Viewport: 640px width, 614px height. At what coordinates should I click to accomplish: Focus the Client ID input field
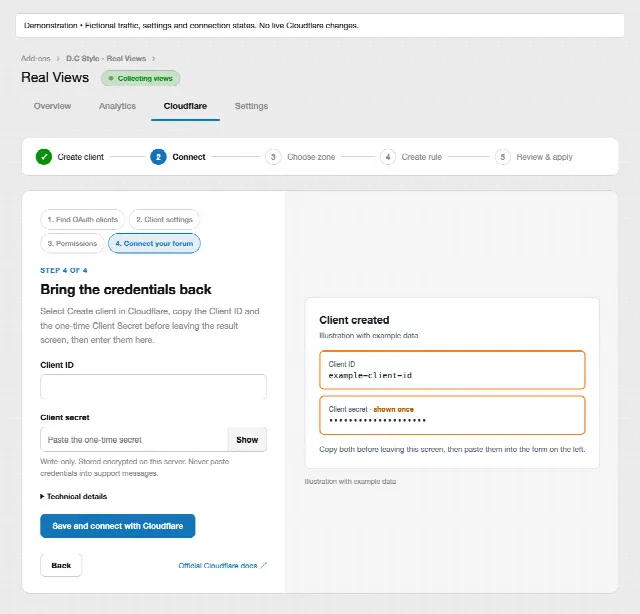tap(153, 387)
